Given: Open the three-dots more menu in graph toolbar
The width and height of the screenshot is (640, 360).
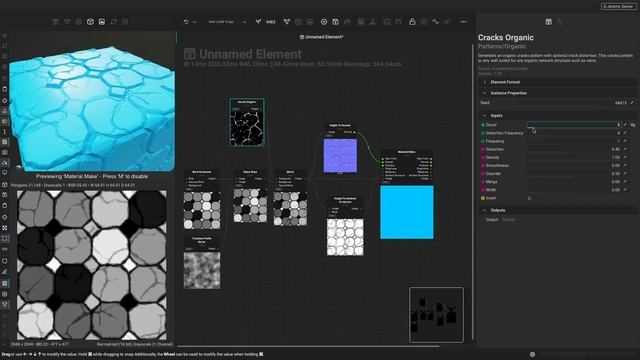Looking at the screenshot, I should tap(464, 22).
